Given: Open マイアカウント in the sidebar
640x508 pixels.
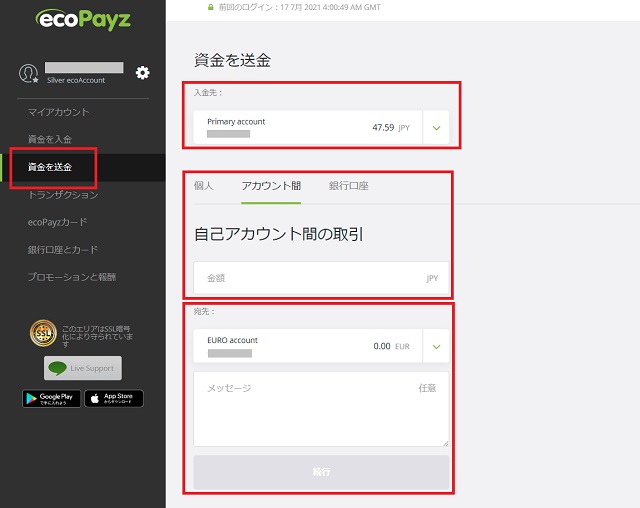Looking at the screenshot, I should click(58, 112).
